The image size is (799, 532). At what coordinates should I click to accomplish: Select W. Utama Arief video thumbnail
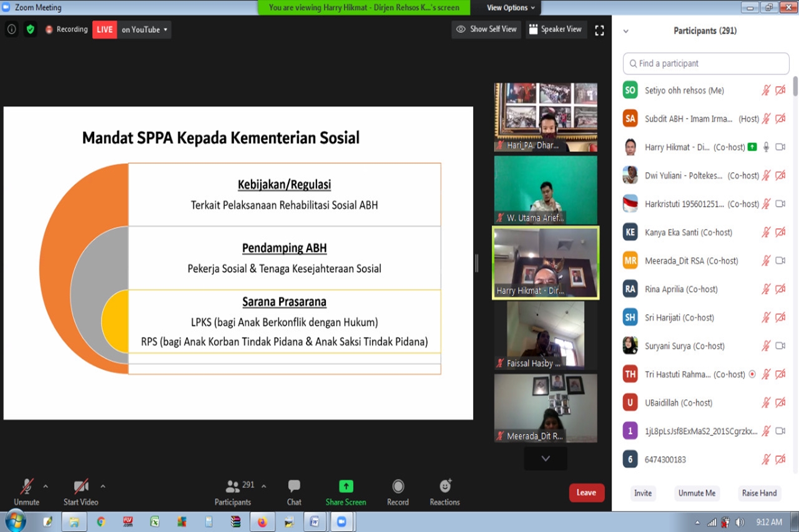tap(546, 190)
